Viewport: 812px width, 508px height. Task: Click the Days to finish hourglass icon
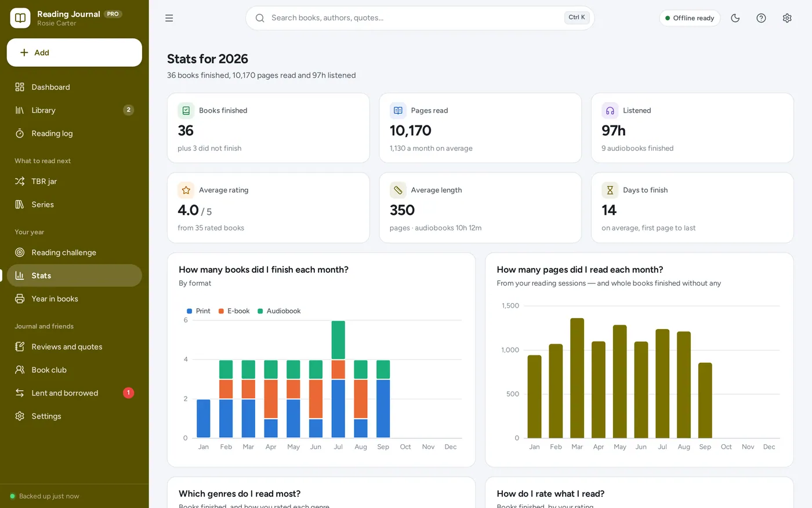click(x=610, y=190)
